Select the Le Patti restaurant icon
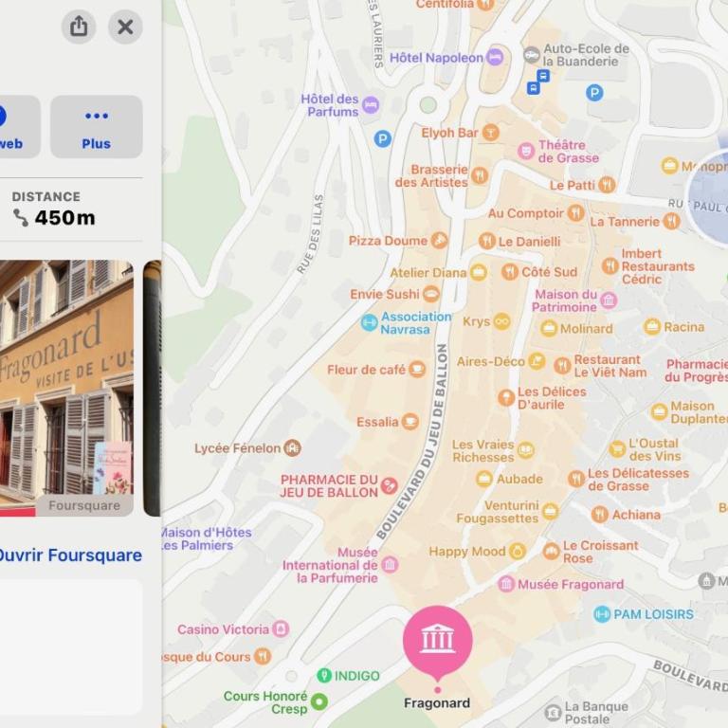This screenshot has width=728, height=728. pyautogui.click(x=607, y=185)
